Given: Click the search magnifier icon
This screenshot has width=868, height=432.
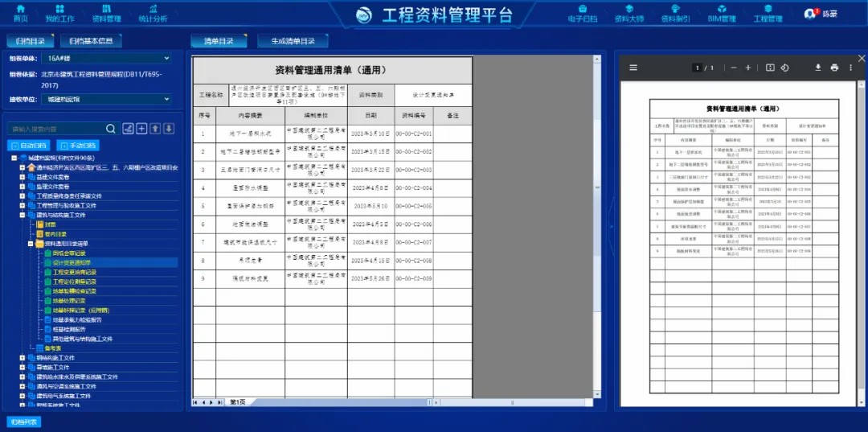Looking at the screenshot, I should (x=110, y=129).
